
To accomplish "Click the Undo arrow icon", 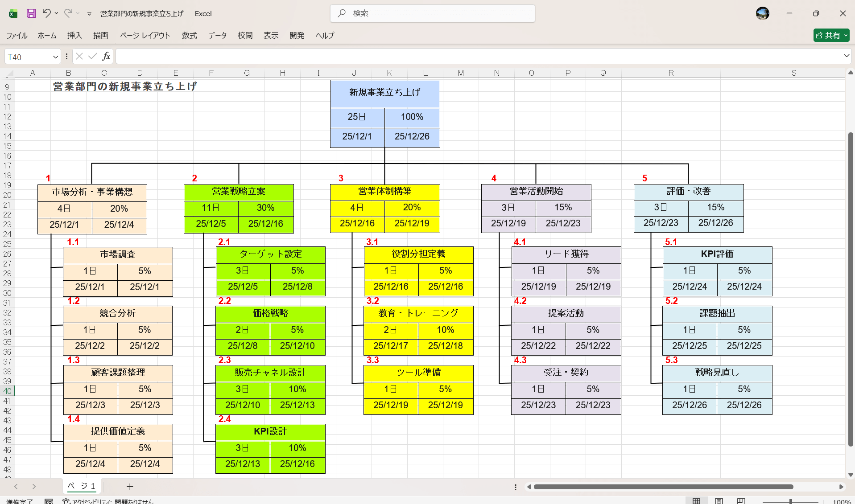I will 46,13.
